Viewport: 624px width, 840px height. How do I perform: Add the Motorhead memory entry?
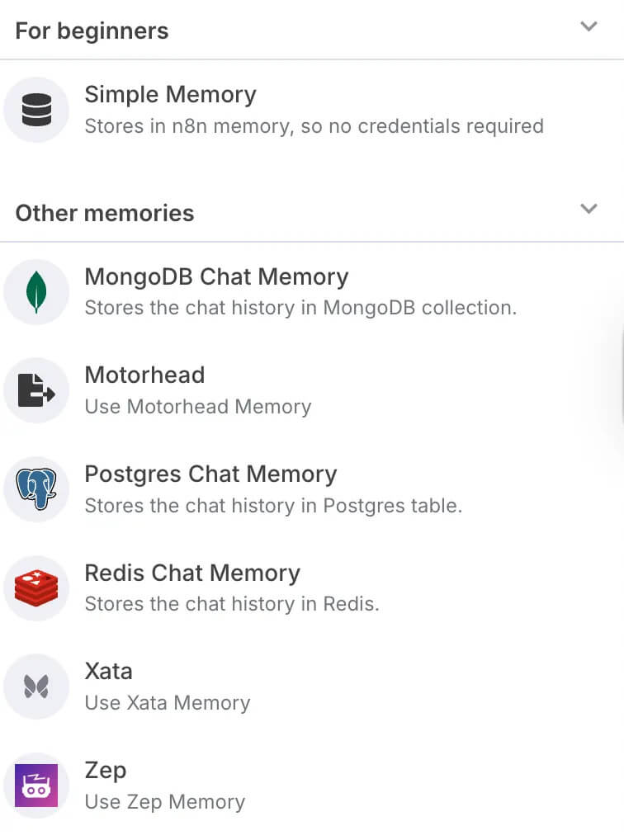click(312, 390)
